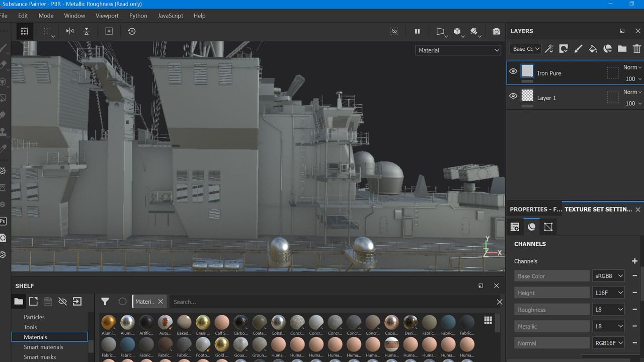Remove the Roughness channel
This screenshot has width=644, height=362.
pyautogui.click(x=634, y=309)
